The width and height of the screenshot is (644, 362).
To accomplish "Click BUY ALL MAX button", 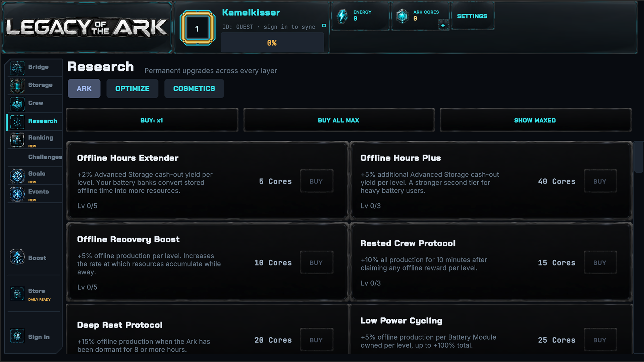I will point(339,120).
